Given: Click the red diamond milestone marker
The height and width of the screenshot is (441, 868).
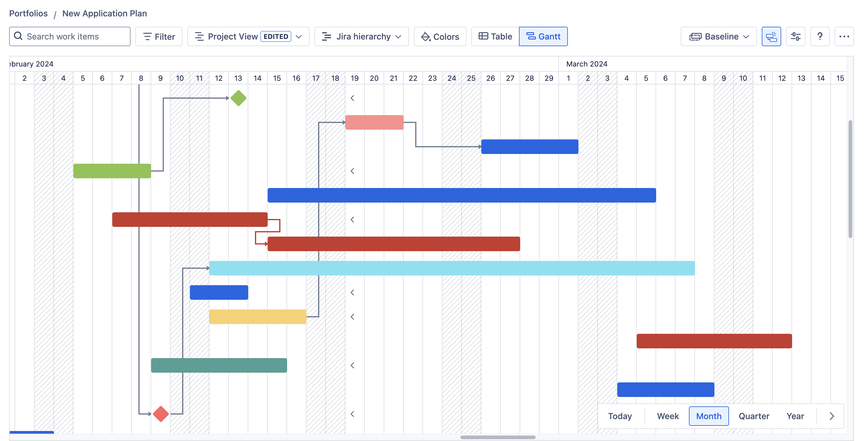Looking at the screenshot, I should tap(161, 414).
